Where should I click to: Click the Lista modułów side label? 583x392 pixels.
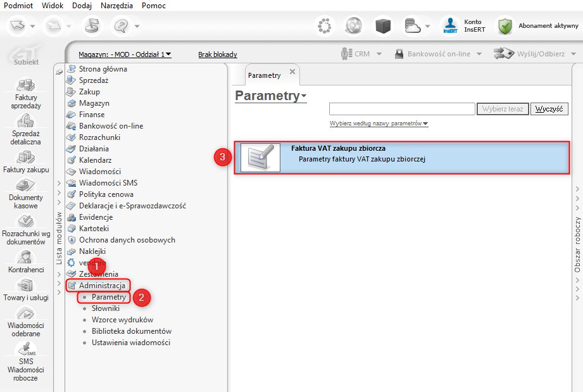(59, 238)
